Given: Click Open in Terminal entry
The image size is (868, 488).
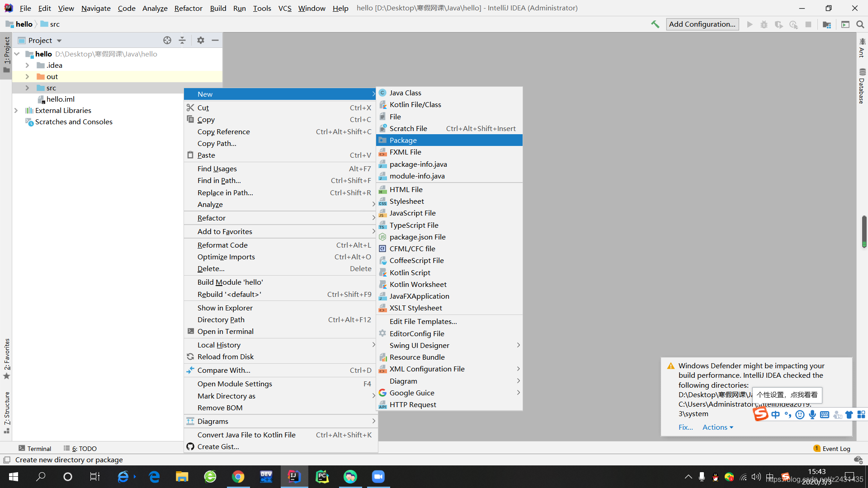Looking at the screenshot, I should click(280, 331).
